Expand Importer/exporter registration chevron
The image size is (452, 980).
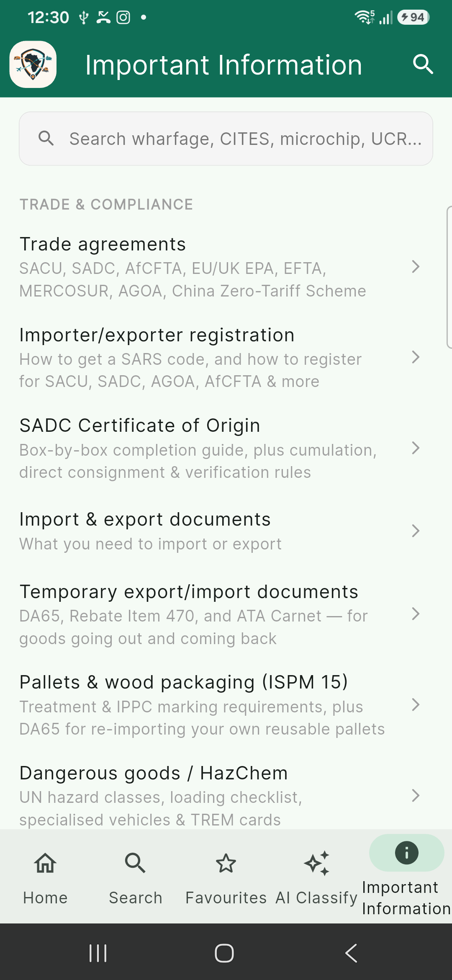[x=416, y=357]
